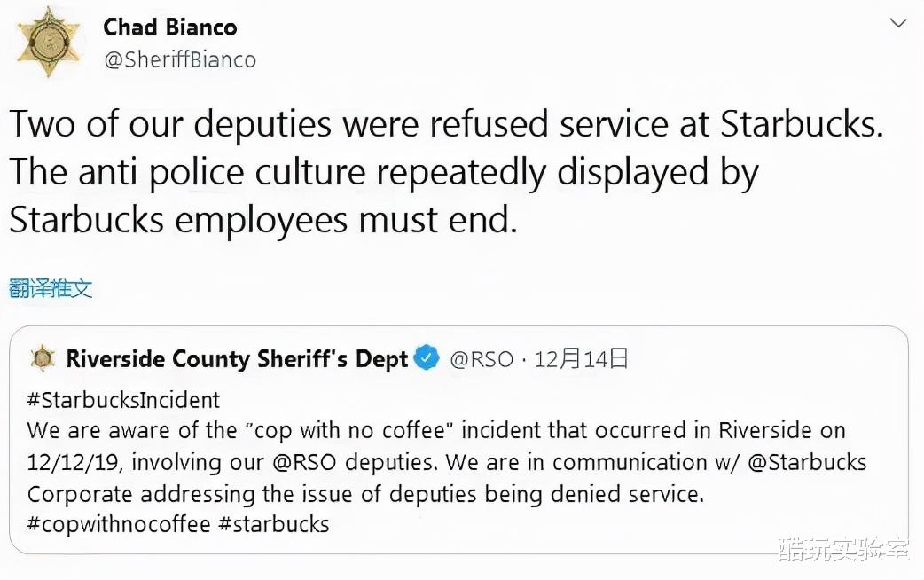The image size is (924, 580).
Task: Click the #StarbucksIncident hashtag
Action: point(123,400)
